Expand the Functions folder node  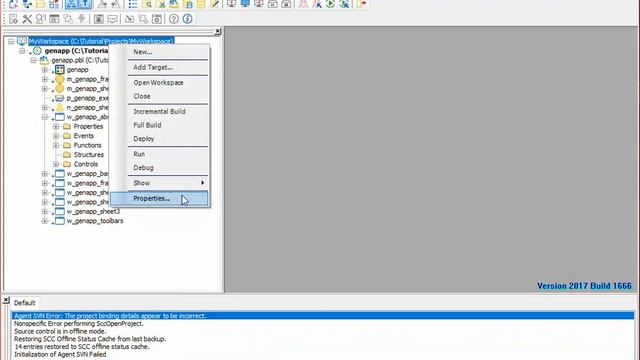pyautogui.click(x=56, y=145)
